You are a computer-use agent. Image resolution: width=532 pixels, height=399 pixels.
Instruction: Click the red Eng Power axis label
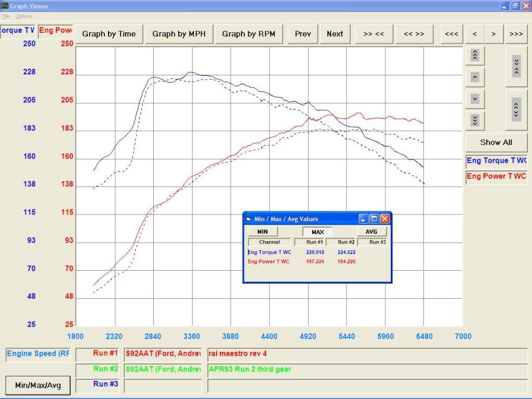(x=56, y=31)
